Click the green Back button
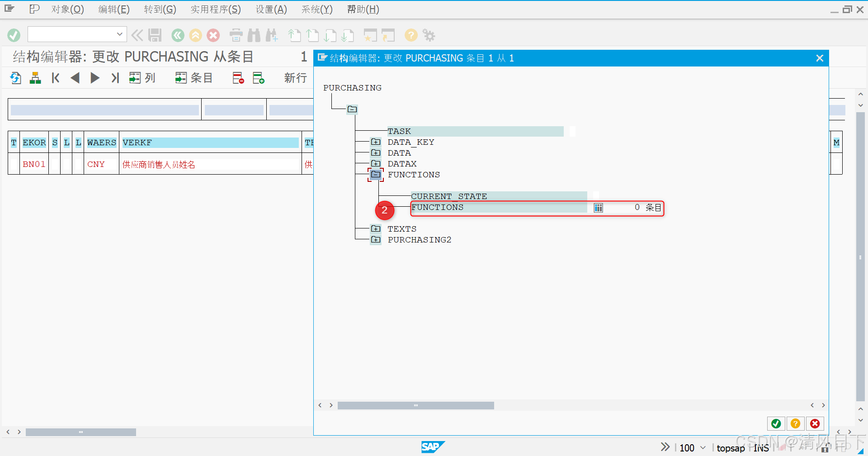This screenshot has height=456, width=868. tap(178, 35)
